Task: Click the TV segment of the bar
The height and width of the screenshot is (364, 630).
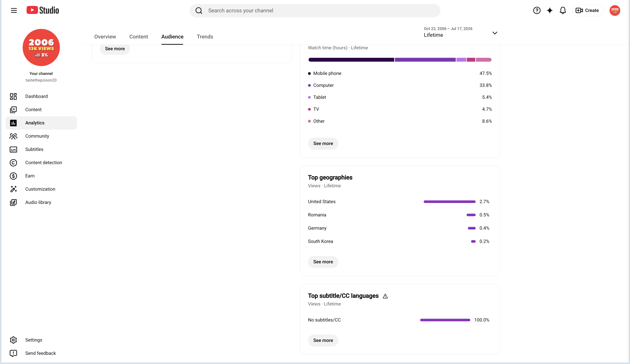Action: coord(471,60)
